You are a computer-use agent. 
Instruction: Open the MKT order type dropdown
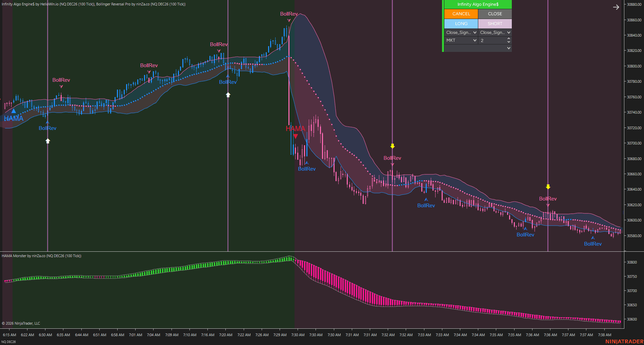[x=461, y=40]
